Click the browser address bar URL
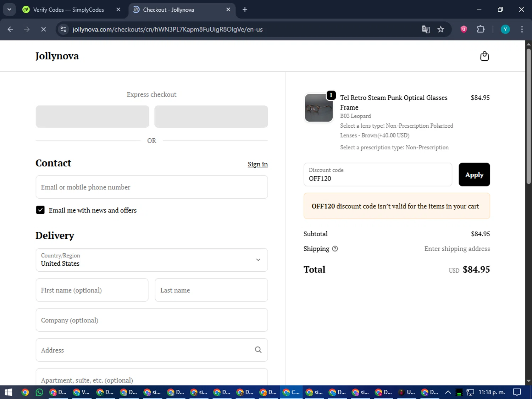This screenshot has height=399, width=532. tap(167, 29)
